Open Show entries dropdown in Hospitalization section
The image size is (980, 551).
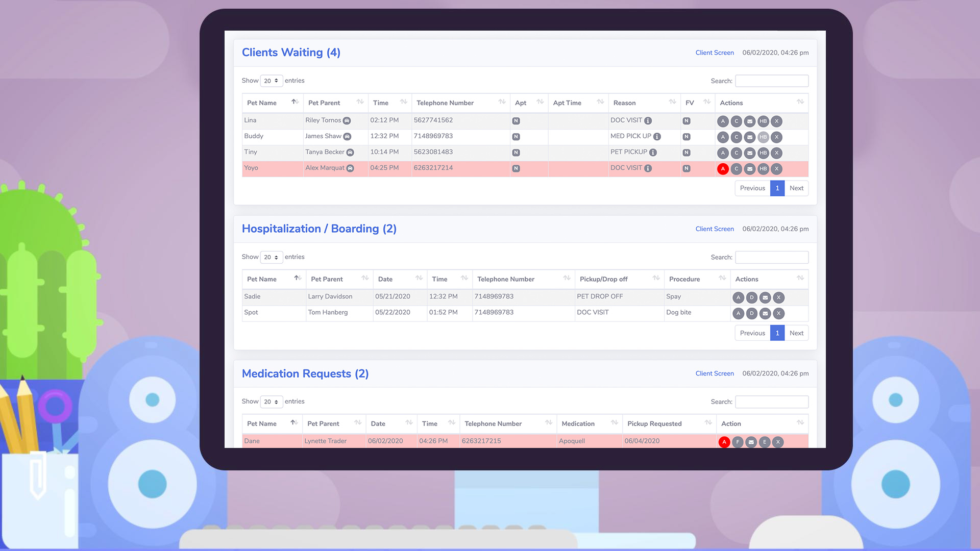271,258
